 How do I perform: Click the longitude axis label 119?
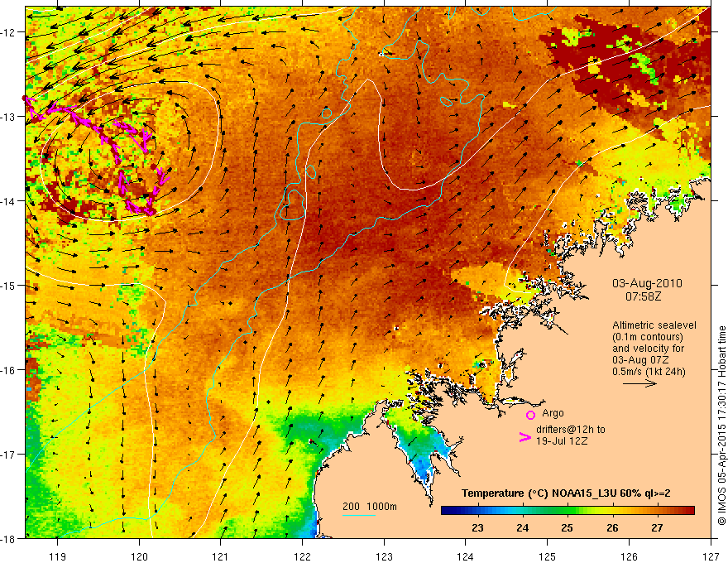pos(57,556)
